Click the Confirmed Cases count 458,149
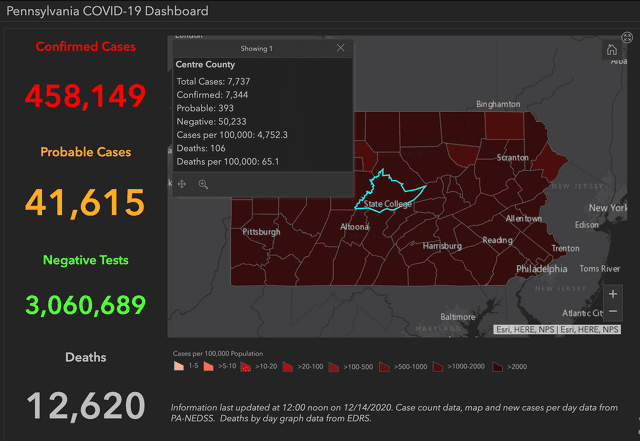 [x=85, y=96]
